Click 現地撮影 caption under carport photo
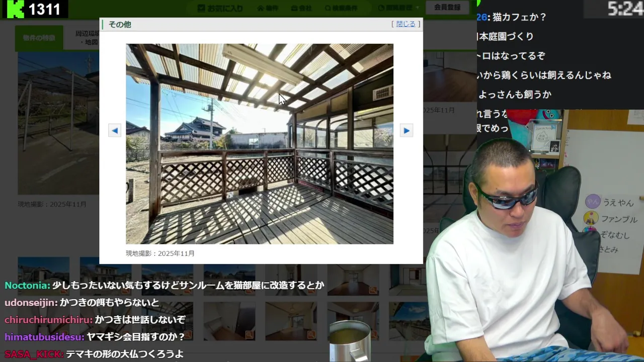Viewport: 644px width, 362px height. click(x=52, y=204)
